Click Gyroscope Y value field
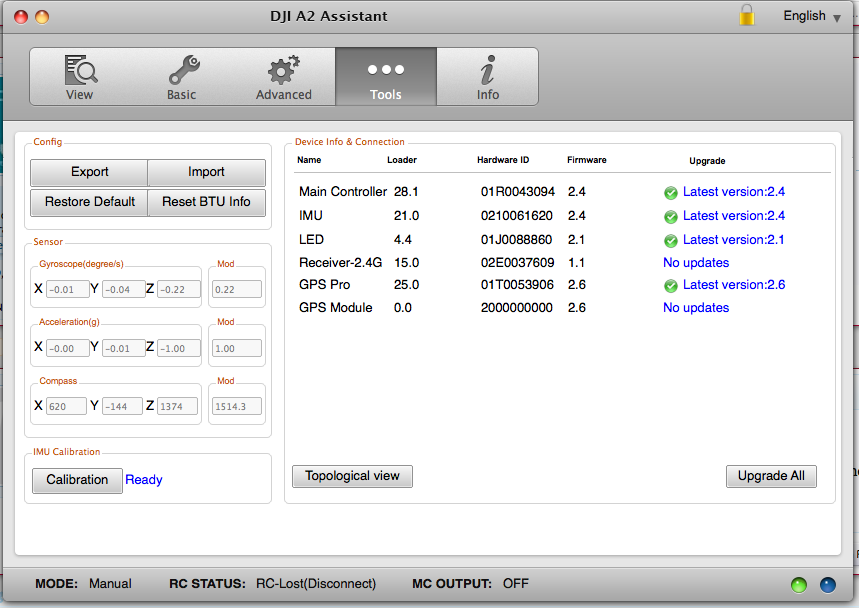 [123, 289]
